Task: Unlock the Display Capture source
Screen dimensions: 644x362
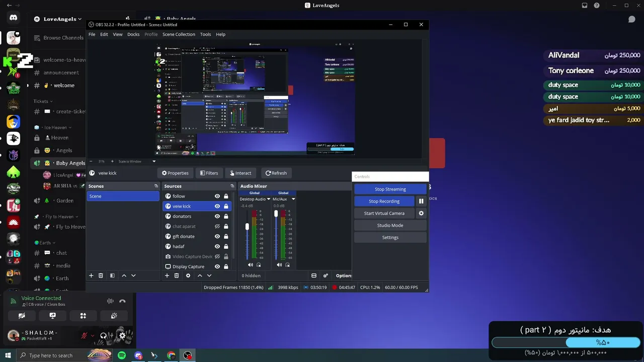Action: (226, 266)
